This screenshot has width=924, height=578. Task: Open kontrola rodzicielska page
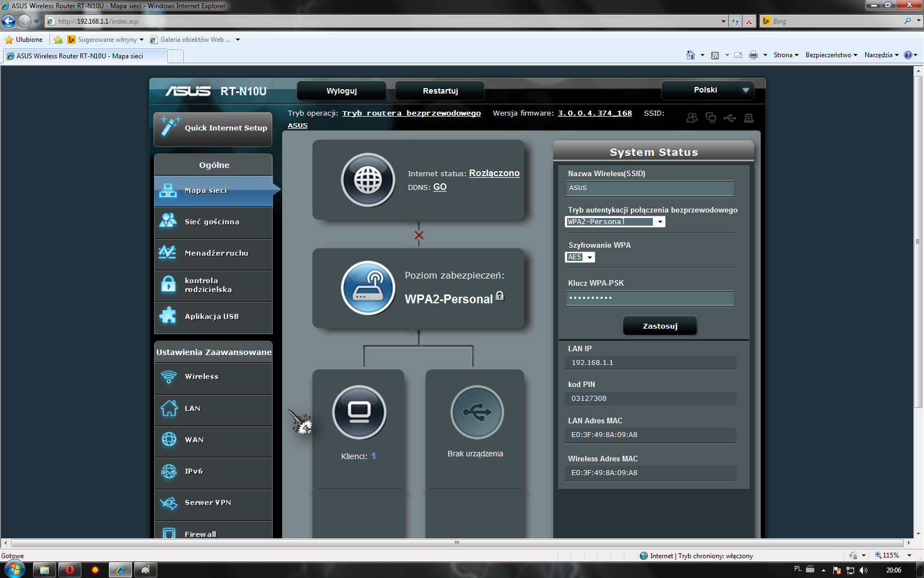213,285
